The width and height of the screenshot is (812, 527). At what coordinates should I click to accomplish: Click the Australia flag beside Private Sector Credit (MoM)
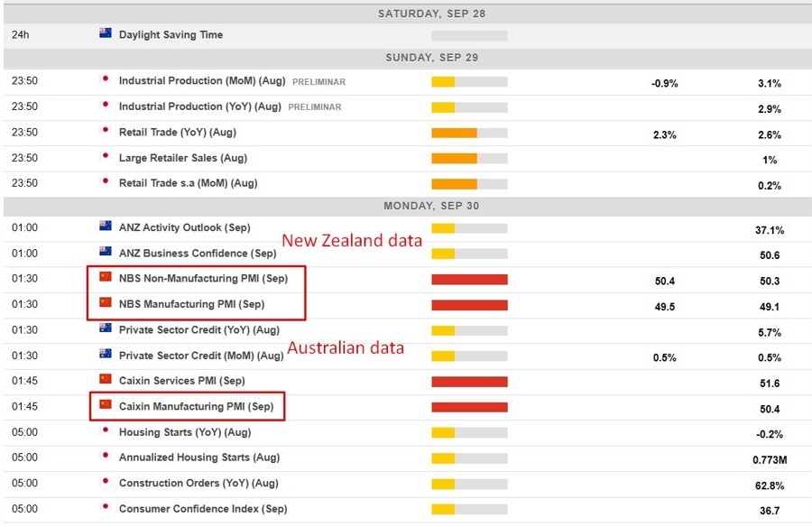pyautogui.click(x=106, y=355)
